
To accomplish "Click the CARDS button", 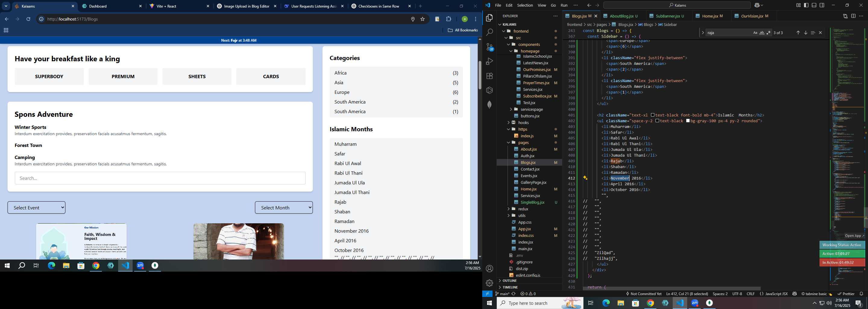I will pyautogui.click(x=271, y=76).
